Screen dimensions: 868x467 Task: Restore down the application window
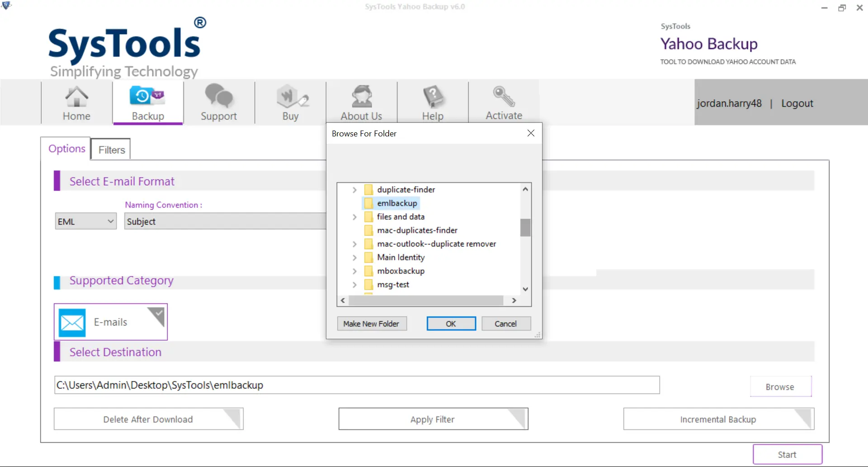pyautogui.click(x=842, y=8)
